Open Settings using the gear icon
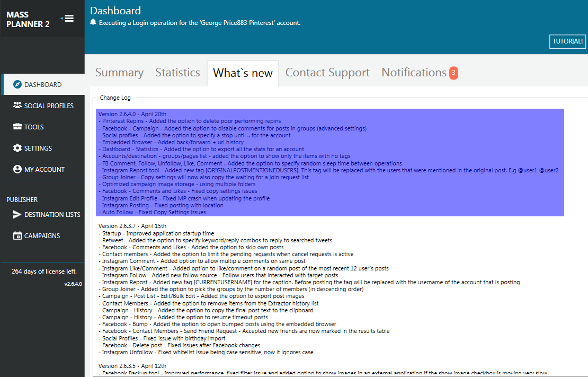This screenshot has width=588, height=377. point(17,148)
